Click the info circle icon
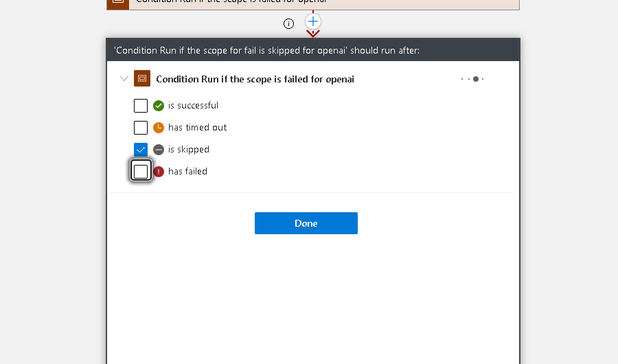The height and width of the screenshot is (364, 618). [x=288, y=23]
